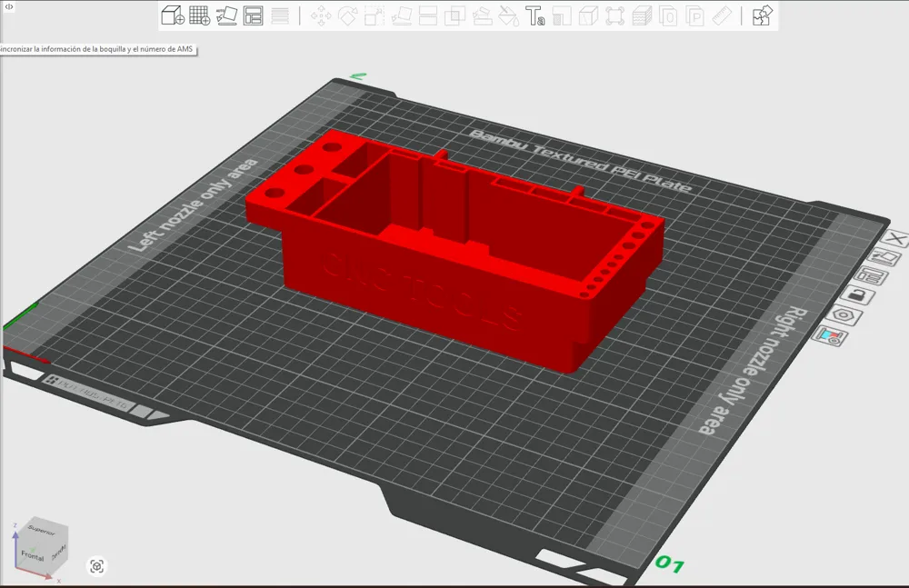Open Assembly view with the puzzle icon
The width and height of the screenshot is (909, 588).
pos(763,15)
